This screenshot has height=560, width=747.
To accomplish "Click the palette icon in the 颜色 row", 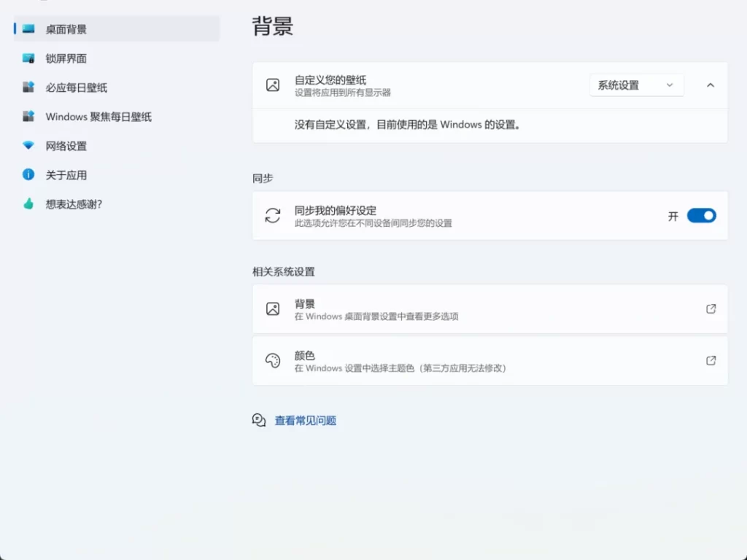I will 273,360.
